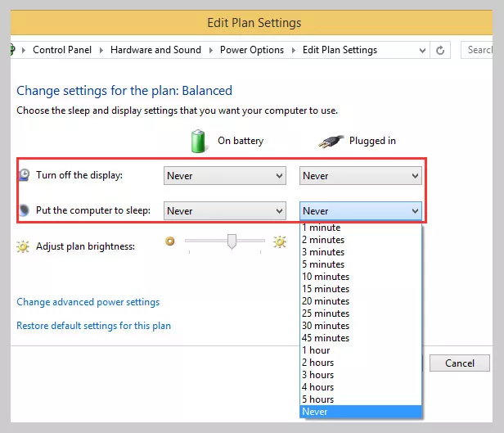The image size is (504, 433).
Task: Expand breadcrumb arrow before Edit Plan Settings
Action: click(294, 50)
